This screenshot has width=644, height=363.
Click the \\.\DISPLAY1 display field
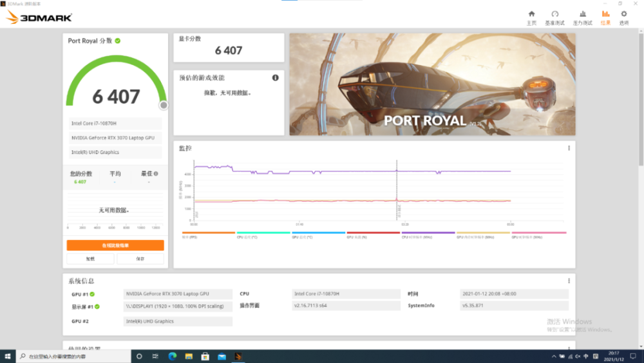point(178,306)
